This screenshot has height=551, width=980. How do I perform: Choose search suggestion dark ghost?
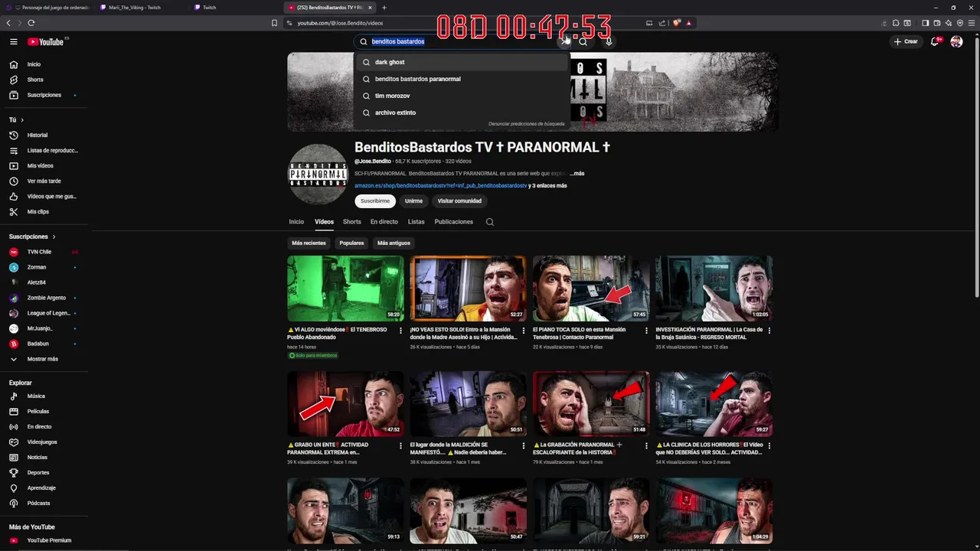point(461,62)
